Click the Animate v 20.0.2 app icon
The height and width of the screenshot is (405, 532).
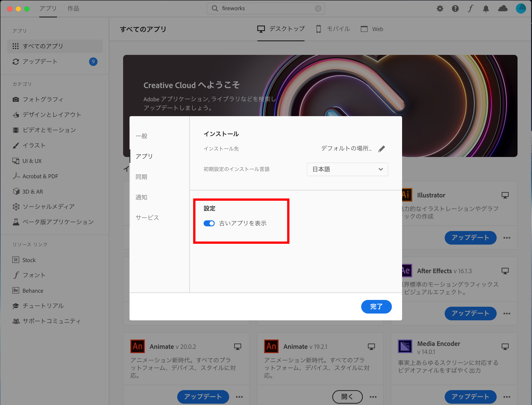point(137,346)
